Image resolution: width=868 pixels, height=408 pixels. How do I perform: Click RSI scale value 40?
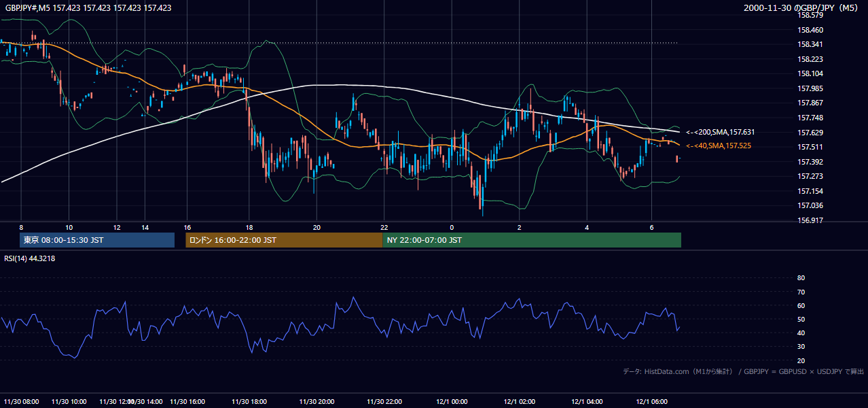pos(801,333)
